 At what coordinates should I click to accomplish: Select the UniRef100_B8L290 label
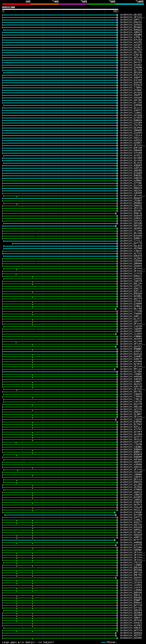coord(131,284)
